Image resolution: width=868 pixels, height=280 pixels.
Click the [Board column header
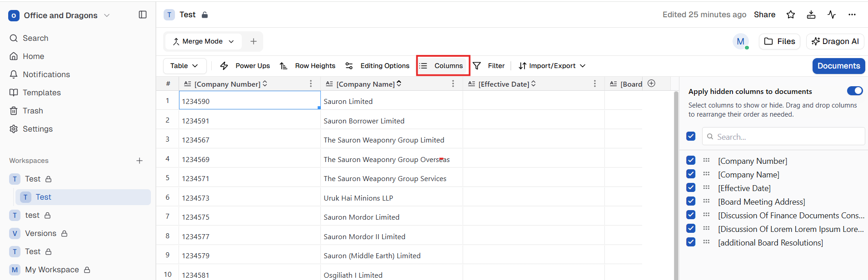pyautogui.click(x=624, y=84)
